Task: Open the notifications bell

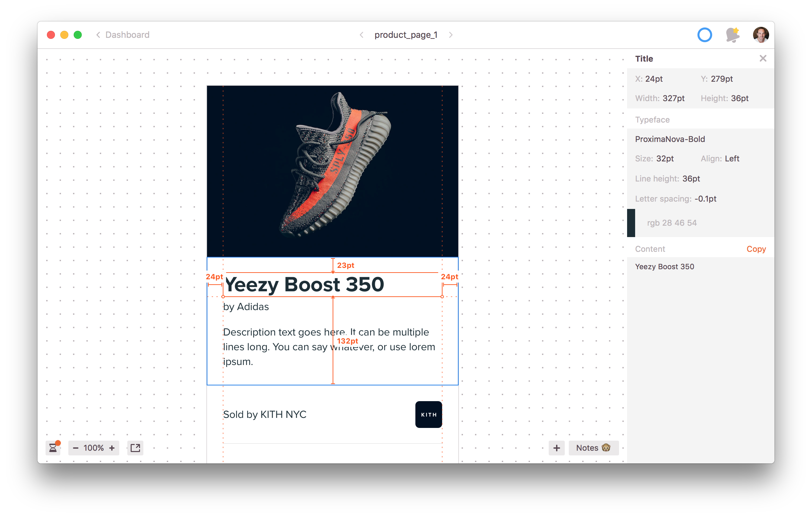Action: [x=732, y=35]
